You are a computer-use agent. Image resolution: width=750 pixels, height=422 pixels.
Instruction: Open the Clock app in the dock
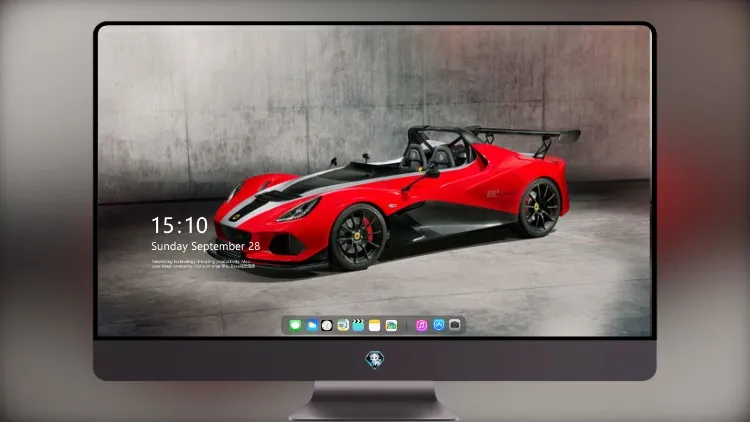click(327, 325)
